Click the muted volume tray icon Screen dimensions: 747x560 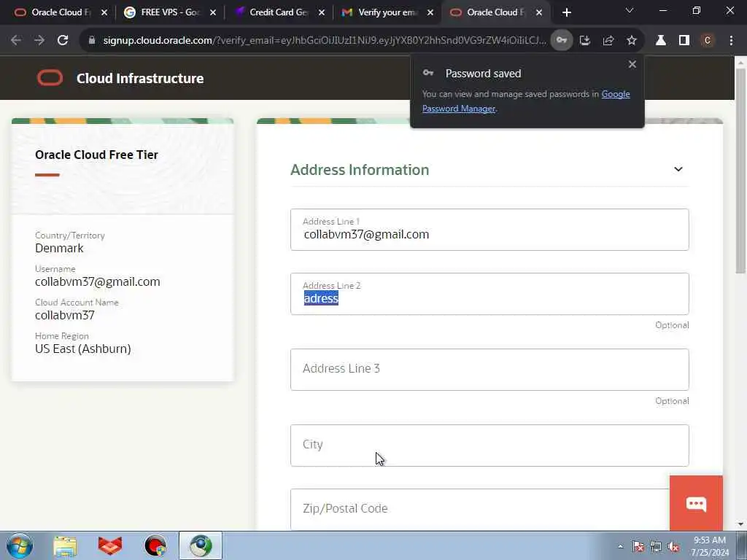673,547
